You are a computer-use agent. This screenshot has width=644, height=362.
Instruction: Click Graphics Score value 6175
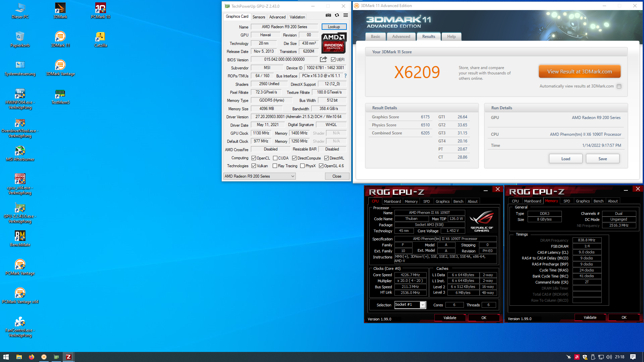pyautogui.click(x=425, y=117)
